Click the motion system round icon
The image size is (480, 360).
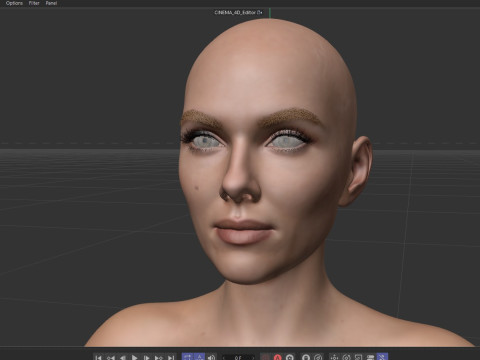pos(306,357)
